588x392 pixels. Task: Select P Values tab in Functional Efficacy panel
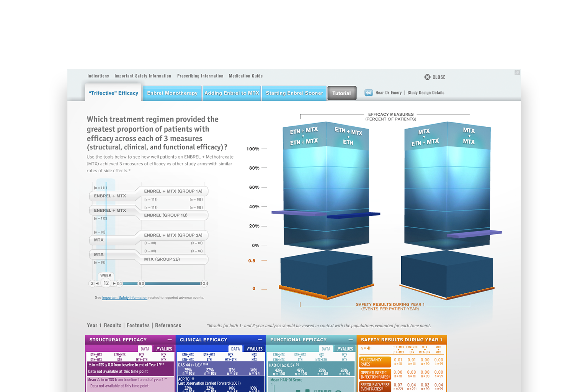click(345, 349)
